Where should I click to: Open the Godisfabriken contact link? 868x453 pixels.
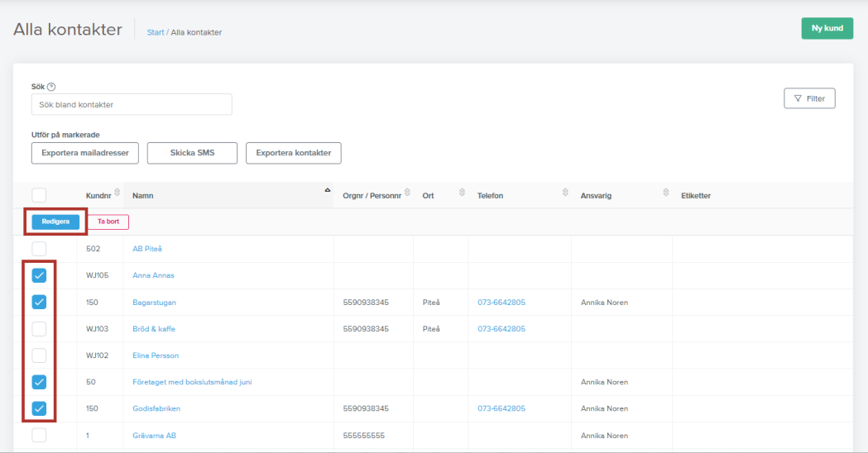click(x=156, y=408)
